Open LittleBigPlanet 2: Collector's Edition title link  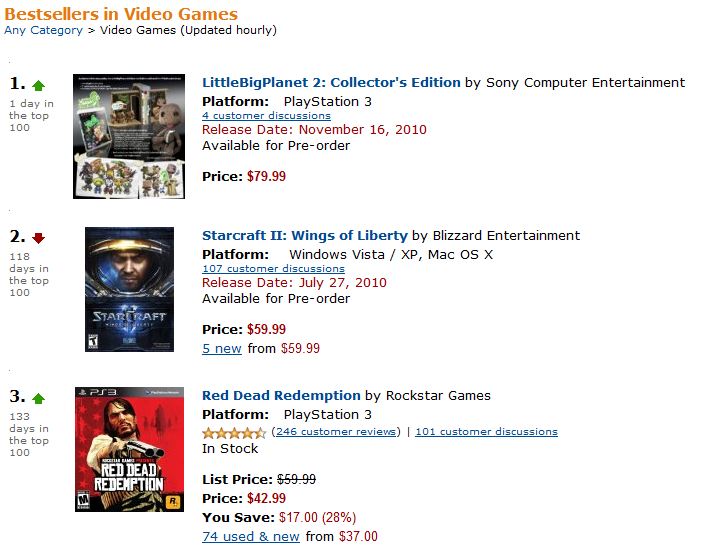coord(331,83)
